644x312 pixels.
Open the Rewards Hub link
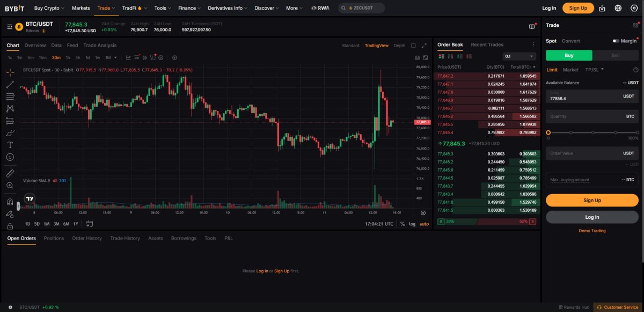coord(574,307)
